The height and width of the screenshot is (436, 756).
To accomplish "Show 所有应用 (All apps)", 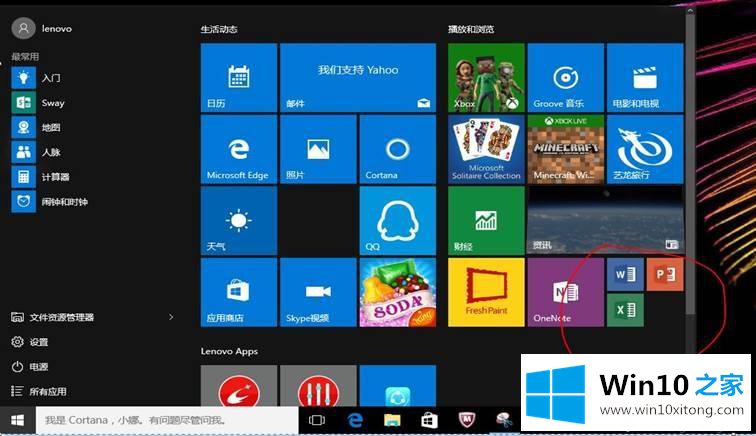I will point(39,391).
